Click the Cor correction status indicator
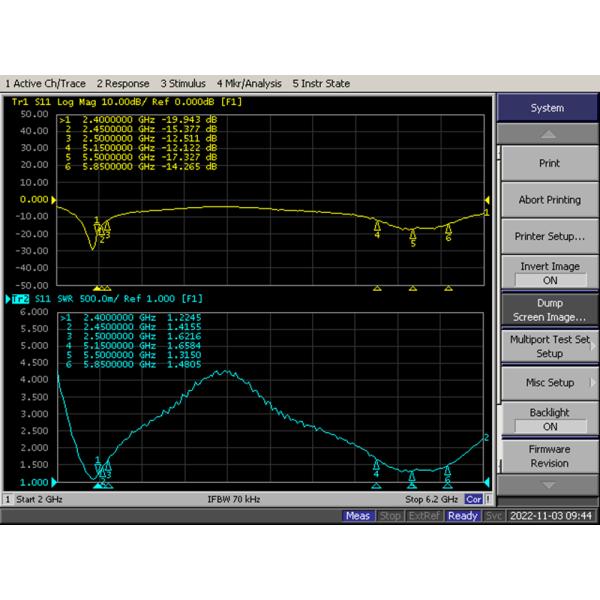The height and width of the screenshot is (600, 600). tap(473, 499)
